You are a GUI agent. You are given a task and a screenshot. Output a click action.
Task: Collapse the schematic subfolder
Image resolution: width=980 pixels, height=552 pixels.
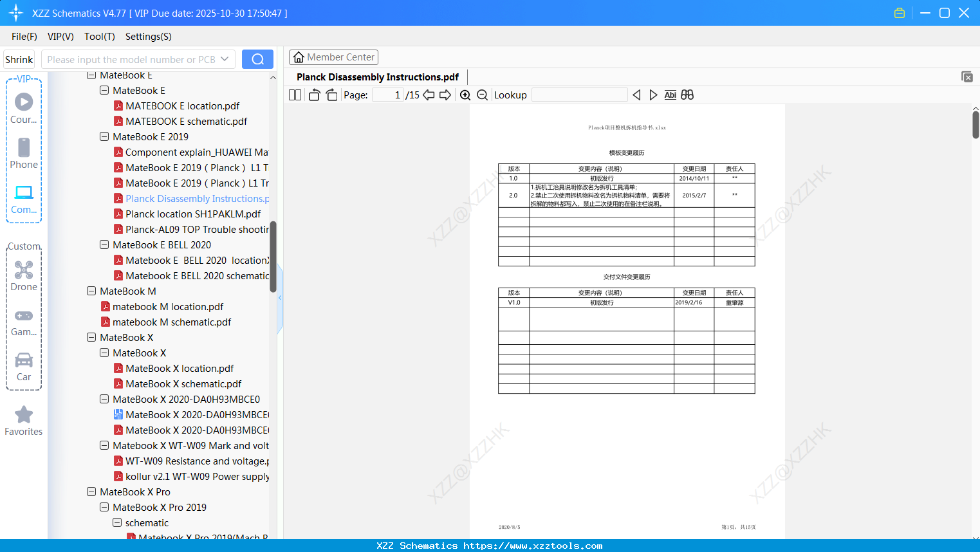117,523
